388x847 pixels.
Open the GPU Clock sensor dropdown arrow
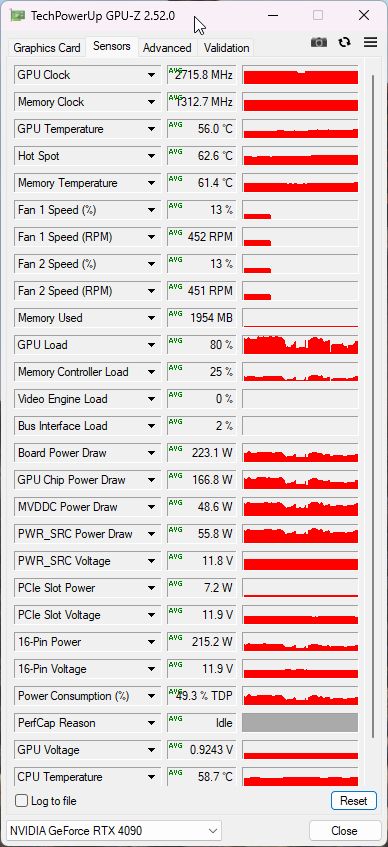click(151, 75)
